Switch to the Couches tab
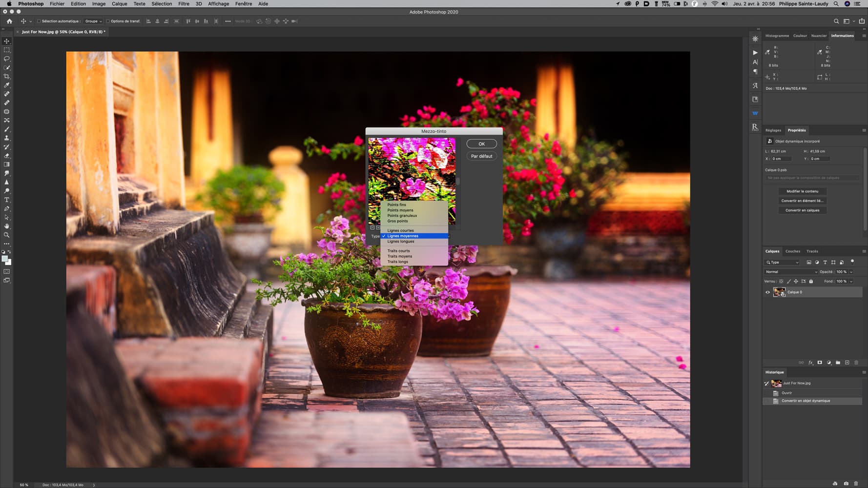This screenshot has height=488, width=868. click(x=792, y=251)
